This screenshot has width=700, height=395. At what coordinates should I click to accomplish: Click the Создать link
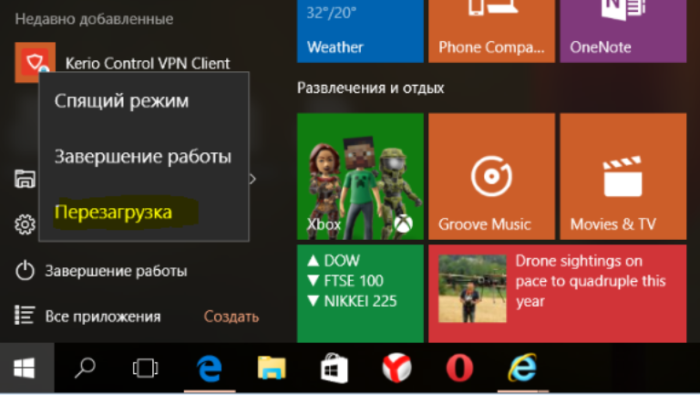[231, 316]
